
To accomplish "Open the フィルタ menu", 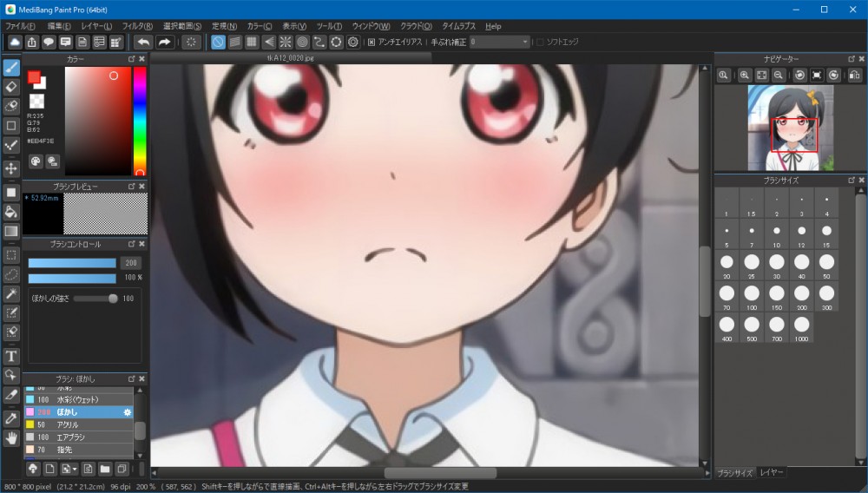I will [137, 26].
